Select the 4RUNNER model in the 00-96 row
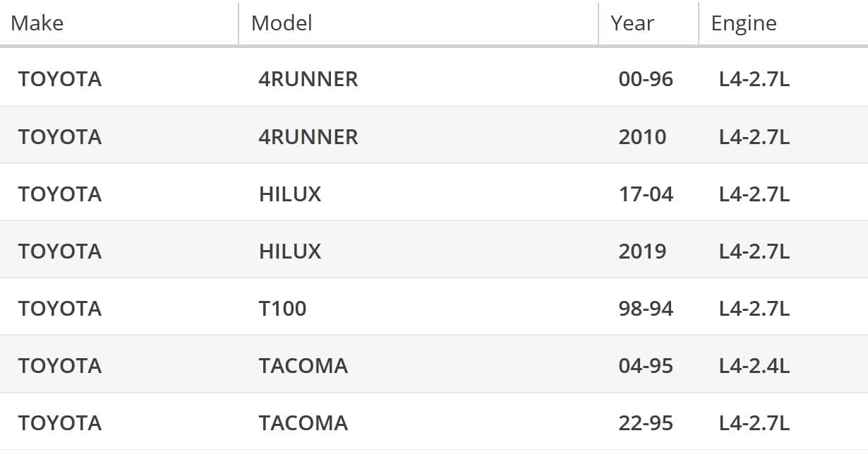This screenshot has width=868, height=450. coord(308,78)
